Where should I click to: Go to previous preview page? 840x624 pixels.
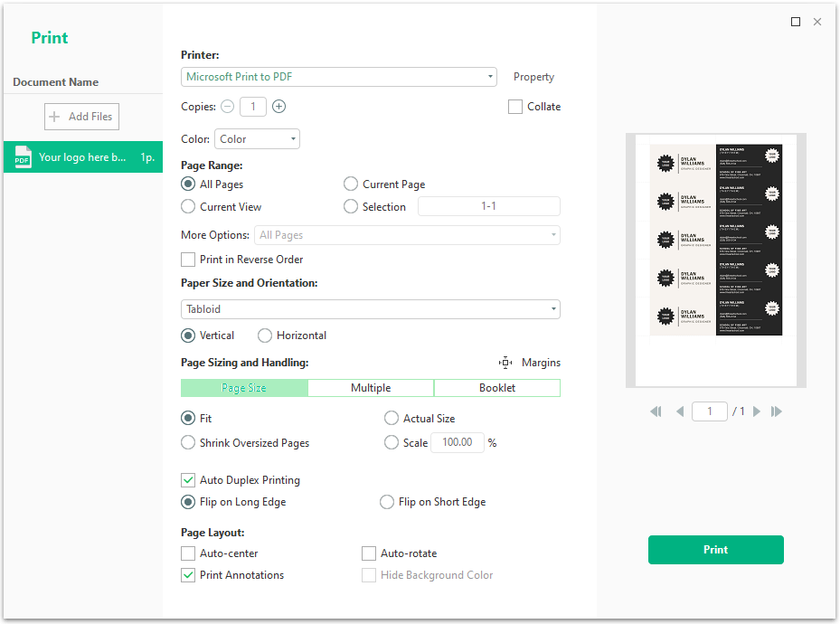click(680, 411)
